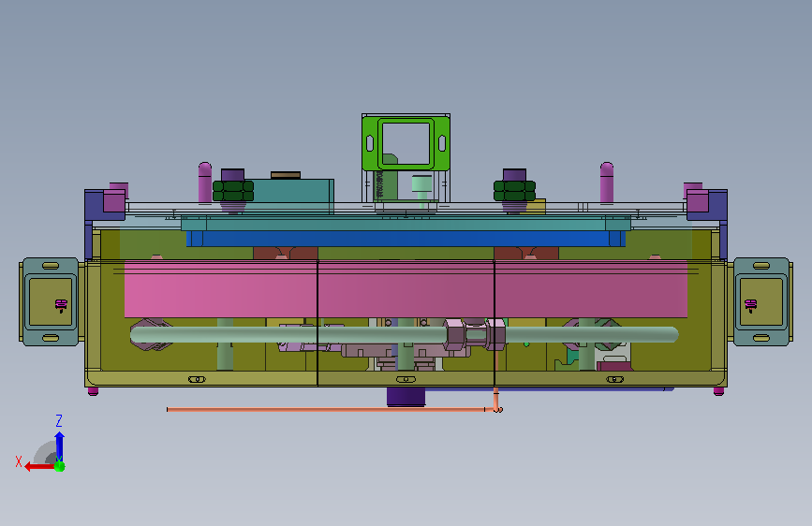
Task: Select the red X axis arrow
Action: pyautogui.click(x=40, y=467)
